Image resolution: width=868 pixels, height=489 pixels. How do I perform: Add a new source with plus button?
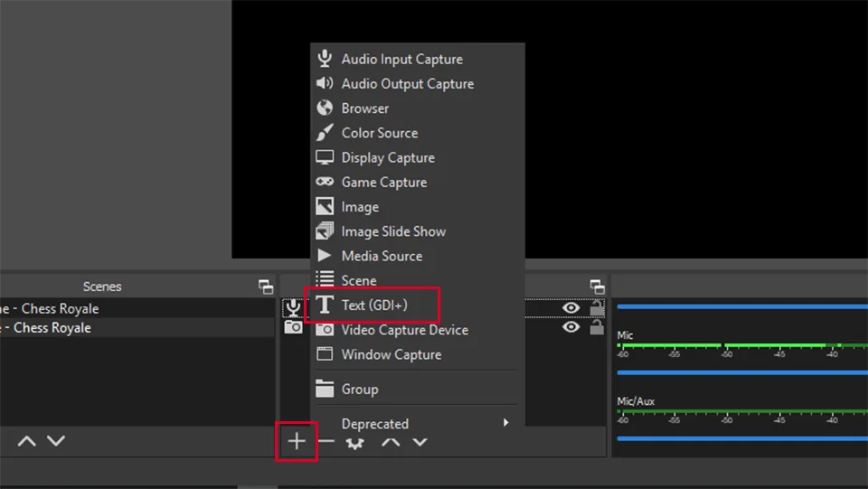[297, 441]
